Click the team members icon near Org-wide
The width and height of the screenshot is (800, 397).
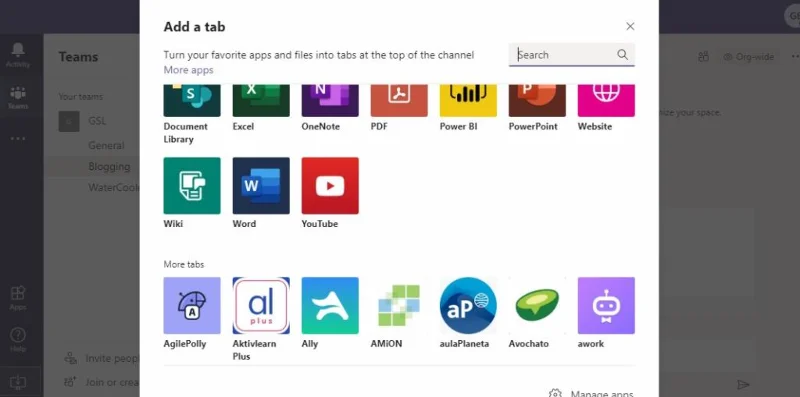pyautogui.click(x=703, y=57)
